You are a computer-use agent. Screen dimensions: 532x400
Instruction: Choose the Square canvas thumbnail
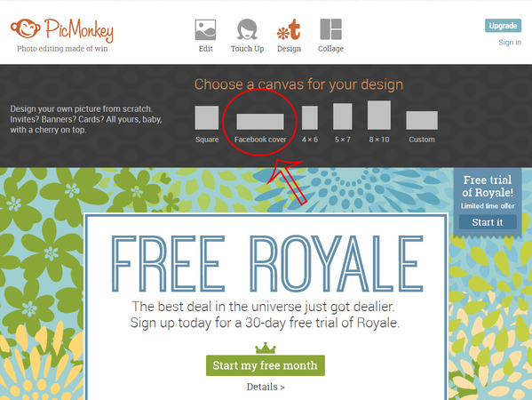pos(207,117)
